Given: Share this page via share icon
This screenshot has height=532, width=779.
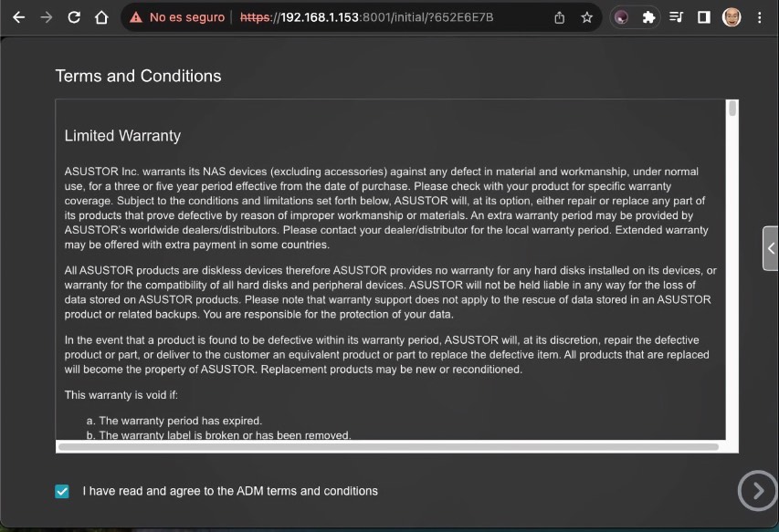Looking at the screenshot, I should [560, 17].
